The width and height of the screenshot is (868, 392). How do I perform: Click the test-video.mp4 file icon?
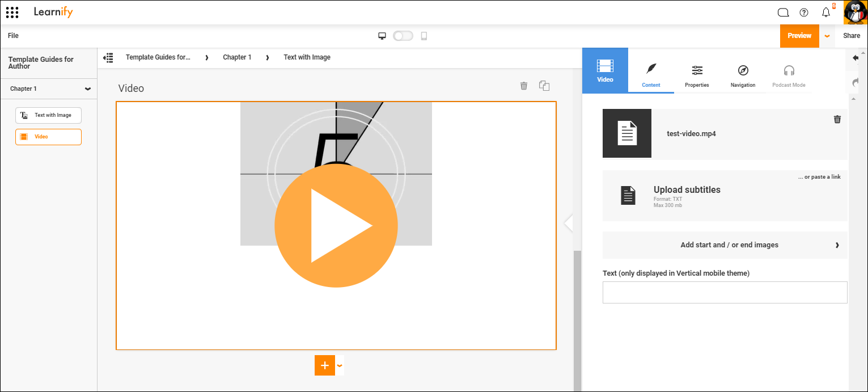click(627, 133)
